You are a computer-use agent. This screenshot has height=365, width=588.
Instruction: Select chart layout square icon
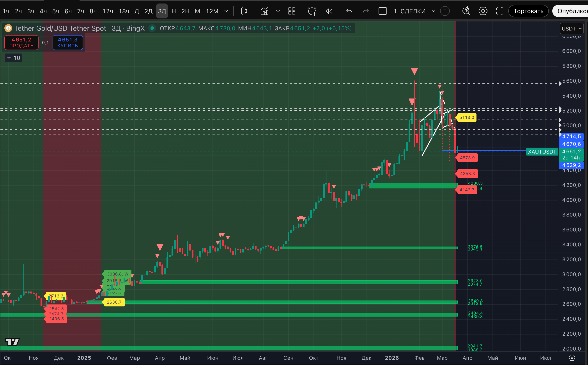tap(383, 11)
